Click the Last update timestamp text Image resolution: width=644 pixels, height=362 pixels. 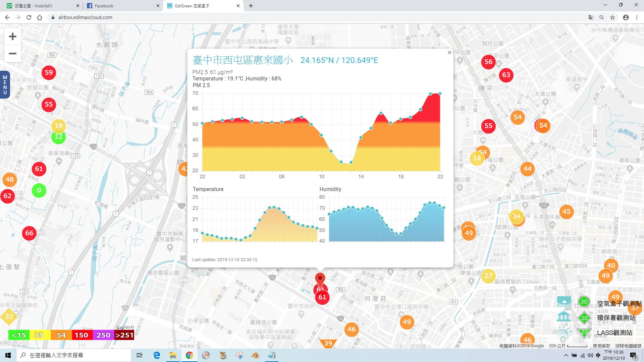click(x=225, y=260)
